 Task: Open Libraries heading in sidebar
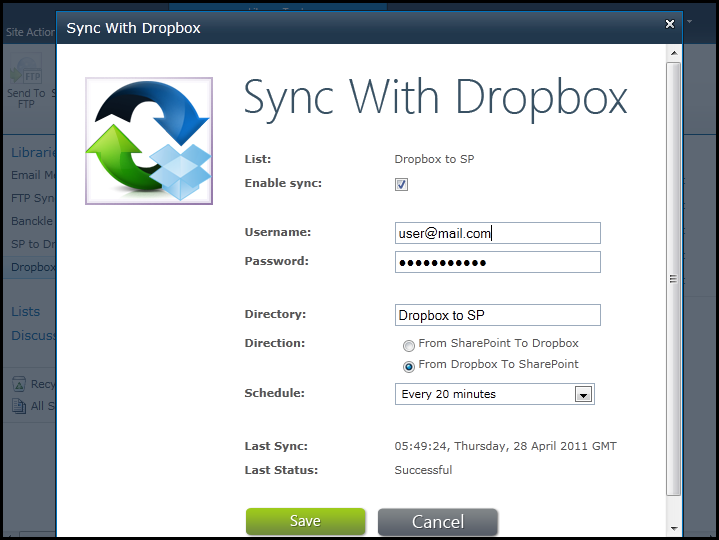click(33, 152)
